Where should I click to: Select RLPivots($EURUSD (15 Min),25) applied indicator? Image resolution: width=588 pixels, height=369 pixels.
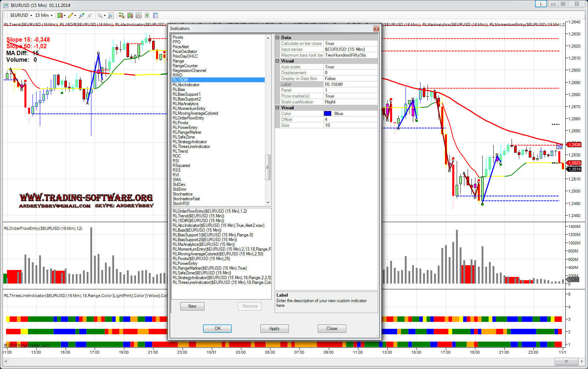tap(201, 259)
